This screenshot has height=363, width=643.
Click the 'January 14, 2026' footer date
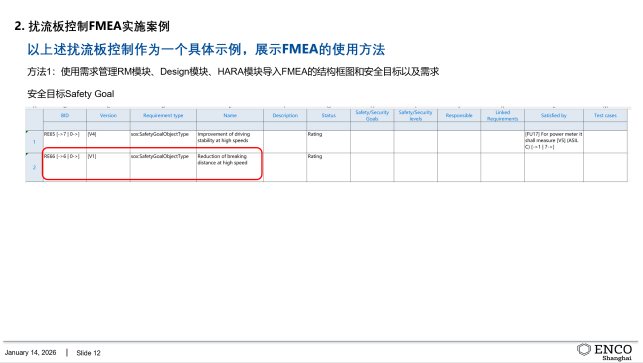tap(30, 353)
